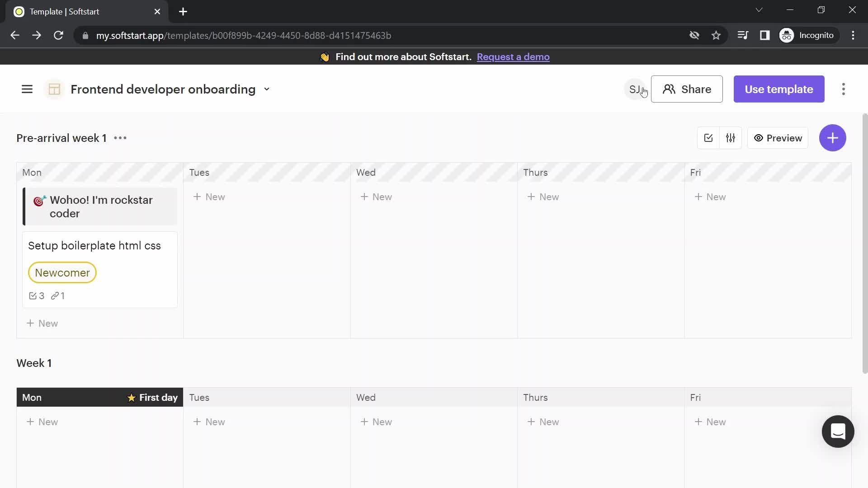Click the browser address bar URL
This screenshot has width=868, height=488.
point(244,35)
